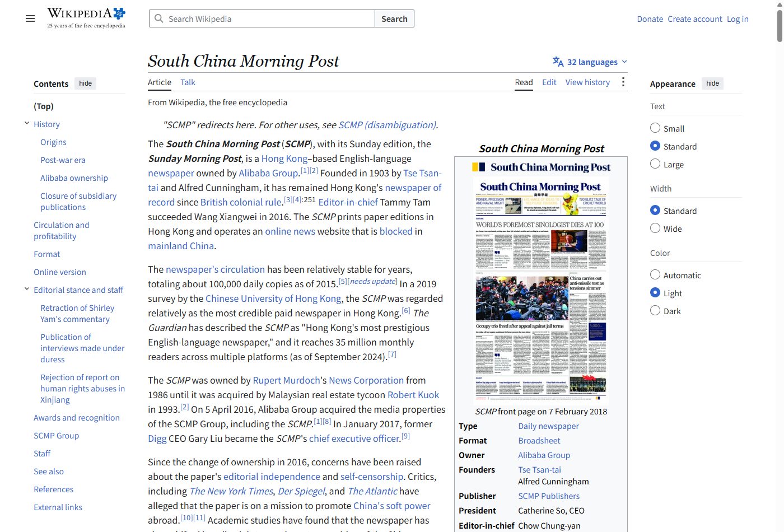The image size is (784, 532).
Task: Click into the Search Wikipedia field
Action: pos(262,18)
